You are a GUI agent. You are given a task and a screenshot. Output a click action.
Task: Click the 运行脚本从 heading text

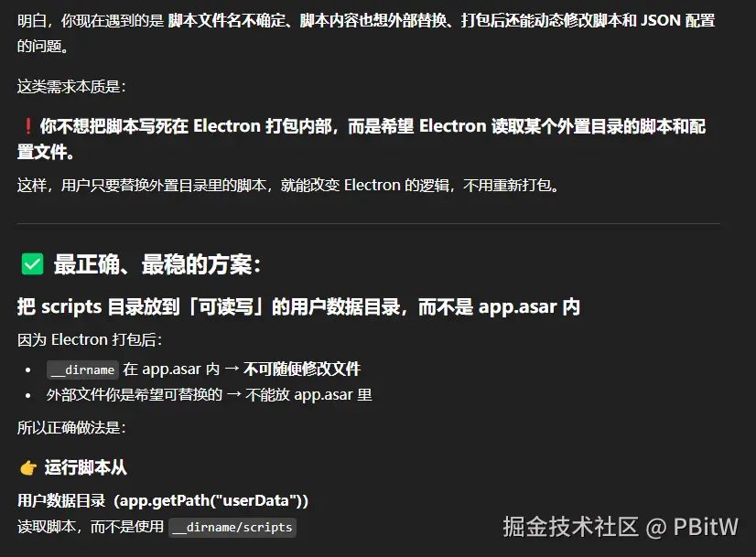(x=86, y=467)
